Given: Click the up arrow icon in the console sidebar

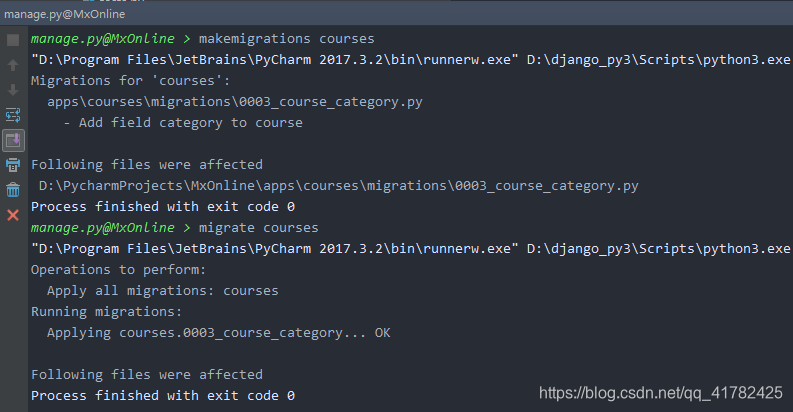Looking at the screenshot, I should (x=13, y=65).
